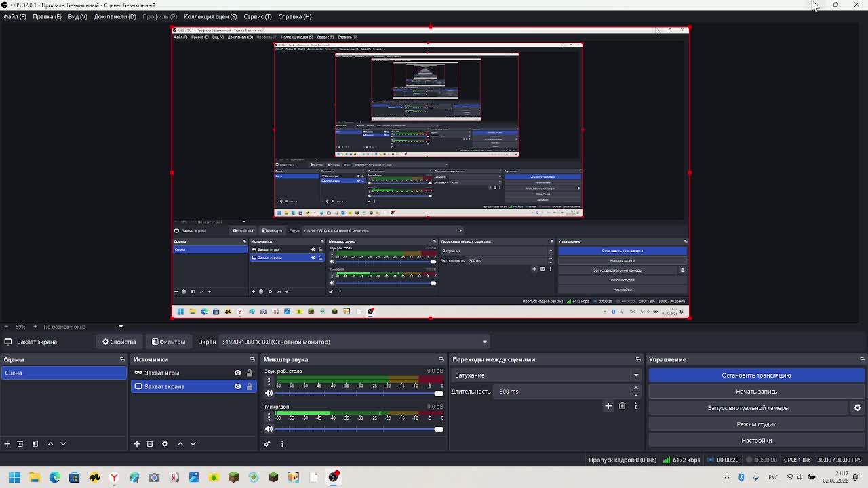Open the Коллекция сцен menu

[210, 16]
